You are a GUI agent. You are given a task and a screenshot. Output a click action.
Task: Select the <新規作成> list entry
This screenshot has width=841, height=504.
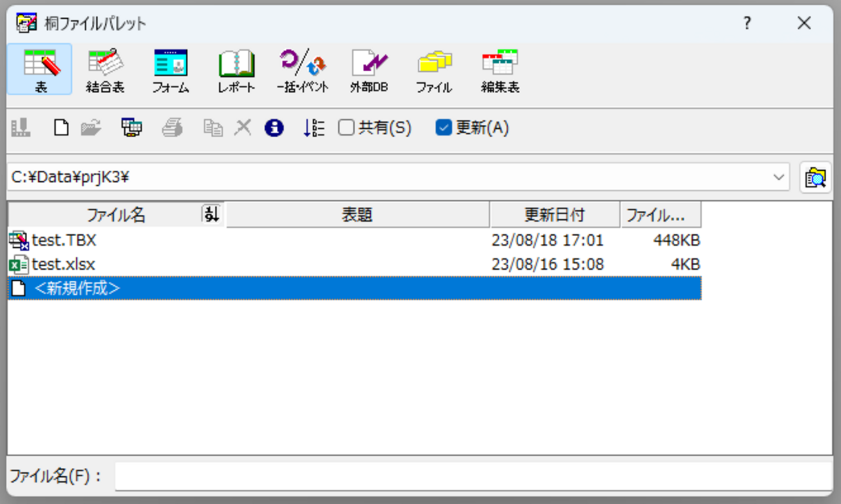point(355,289)
